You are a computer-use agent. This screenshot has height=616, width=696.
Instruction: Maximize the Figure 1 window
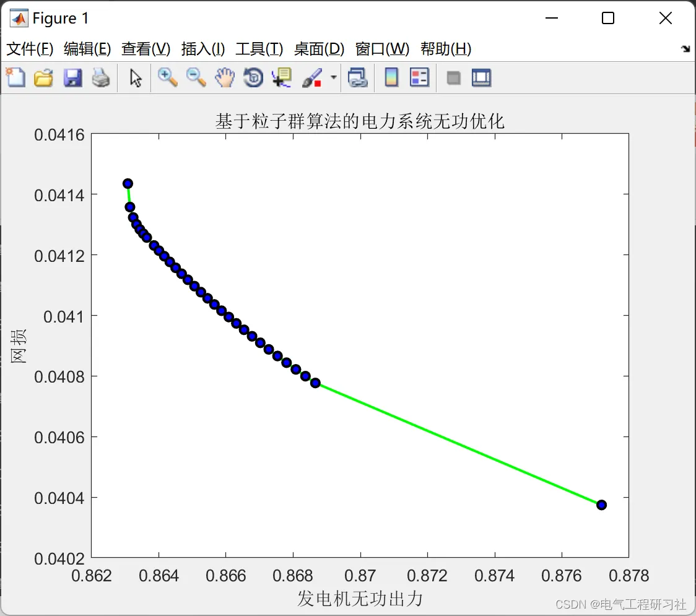click(607, 18)
